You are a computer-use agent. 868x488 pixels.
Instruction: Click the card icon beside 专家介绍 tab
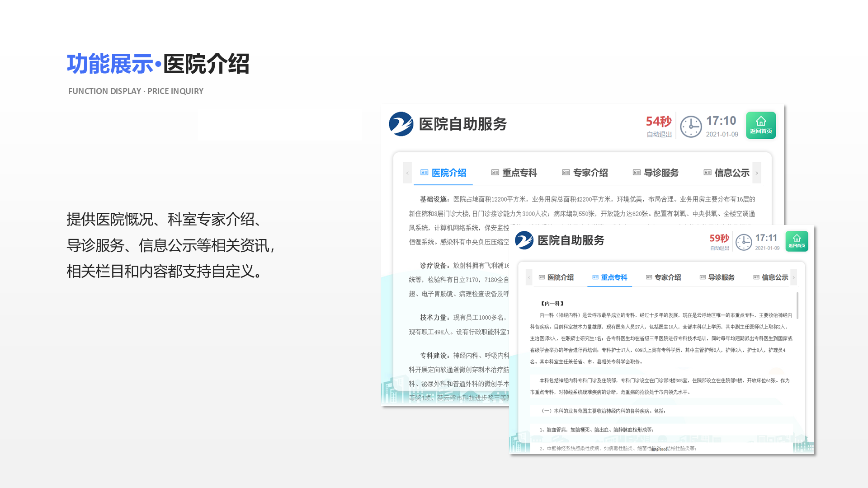point(565,173)
